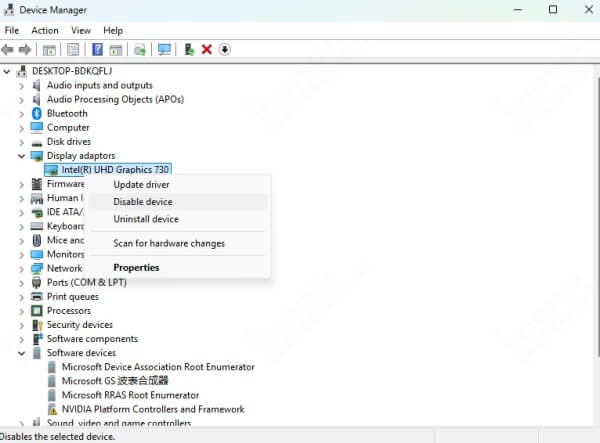Click the Security devices key icon

(37, 325)
